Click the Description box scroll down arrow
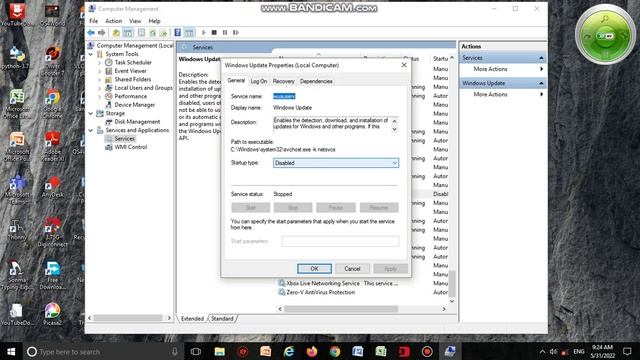 point(394,129)
